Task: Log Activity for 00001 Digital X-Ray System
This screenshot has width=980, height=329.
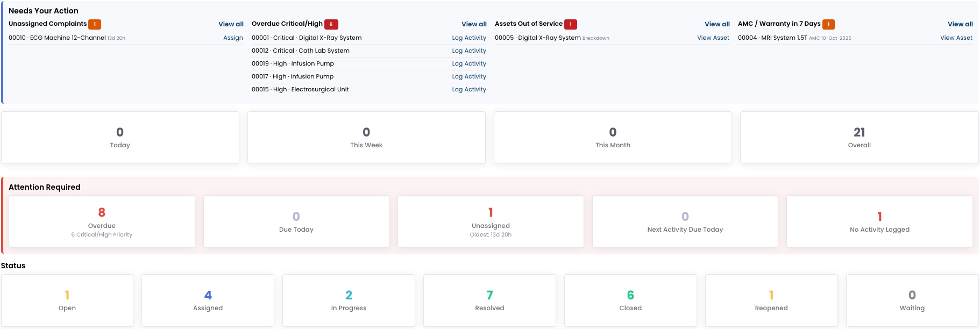Action: pyautogui.click(x=469, y=38)
